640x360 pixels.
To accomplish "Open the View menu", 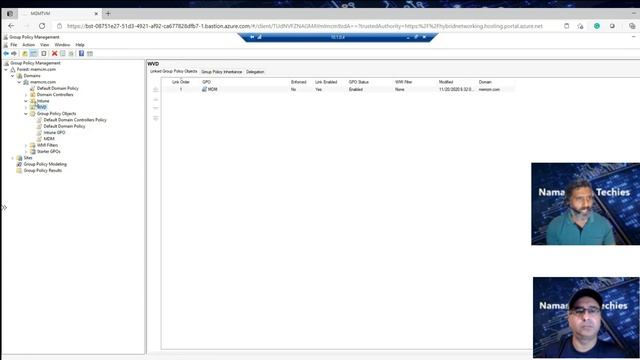I will point(44,45).
